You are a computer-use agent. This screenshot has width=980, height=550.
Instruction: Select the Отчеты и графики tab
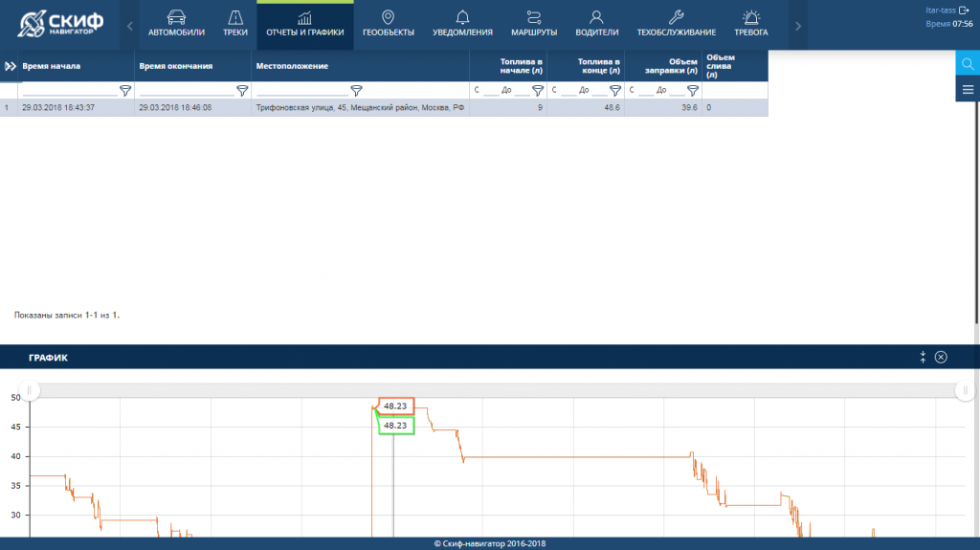click(305, 25)
